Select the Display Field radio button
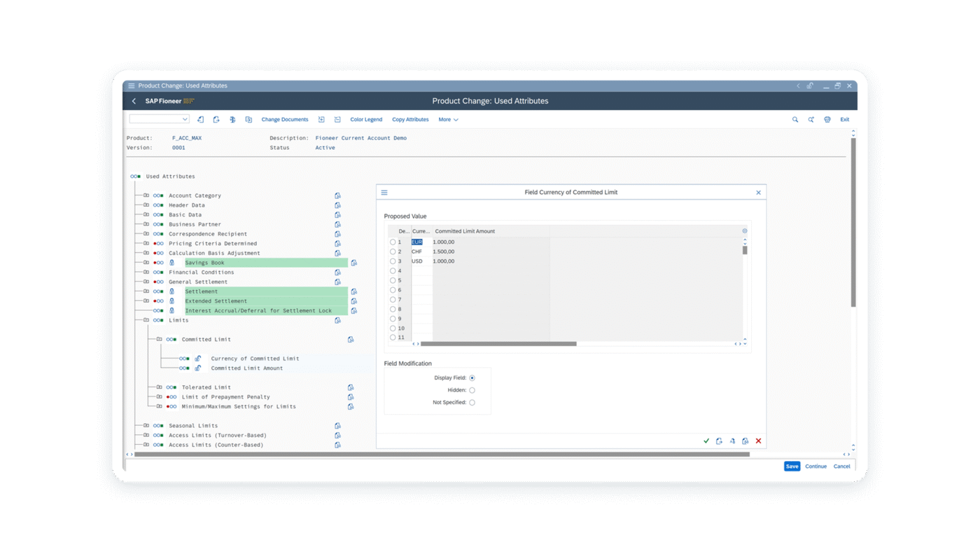 click(x=472, y=377)
